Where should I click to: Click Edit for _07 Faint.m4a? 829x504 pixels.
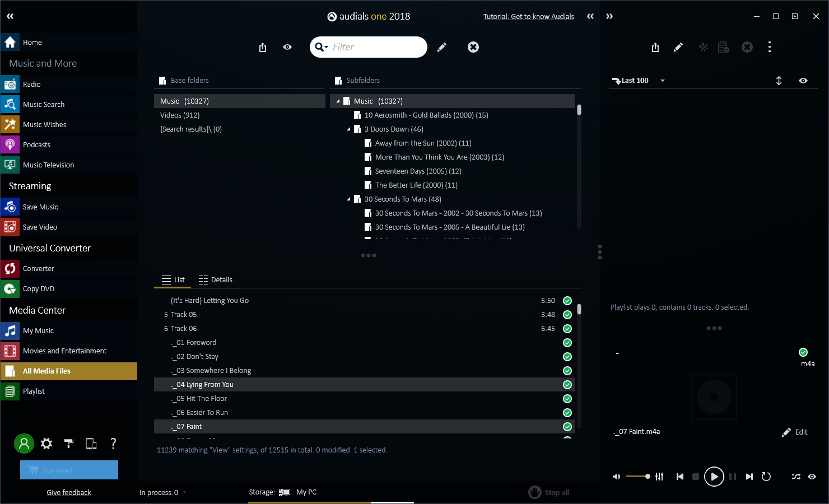794,432
